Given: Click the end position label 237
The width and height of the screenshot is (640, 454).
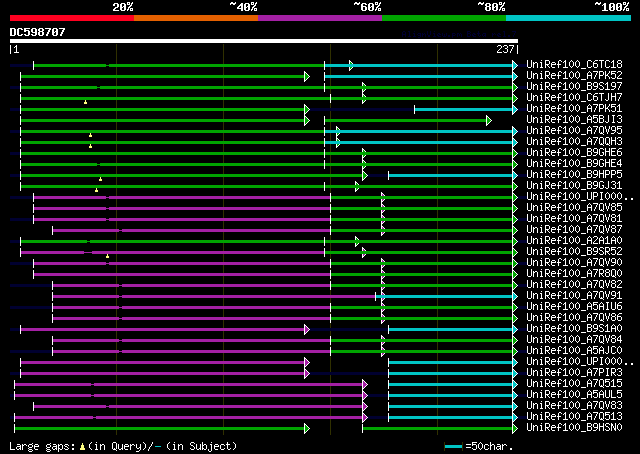Looking at the screenshot, I should pyautogui.click(x=505, y=49).
